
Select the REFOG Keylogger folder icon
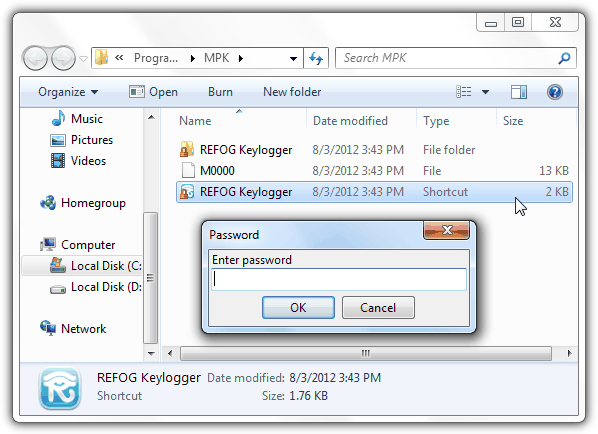[187, 149]
